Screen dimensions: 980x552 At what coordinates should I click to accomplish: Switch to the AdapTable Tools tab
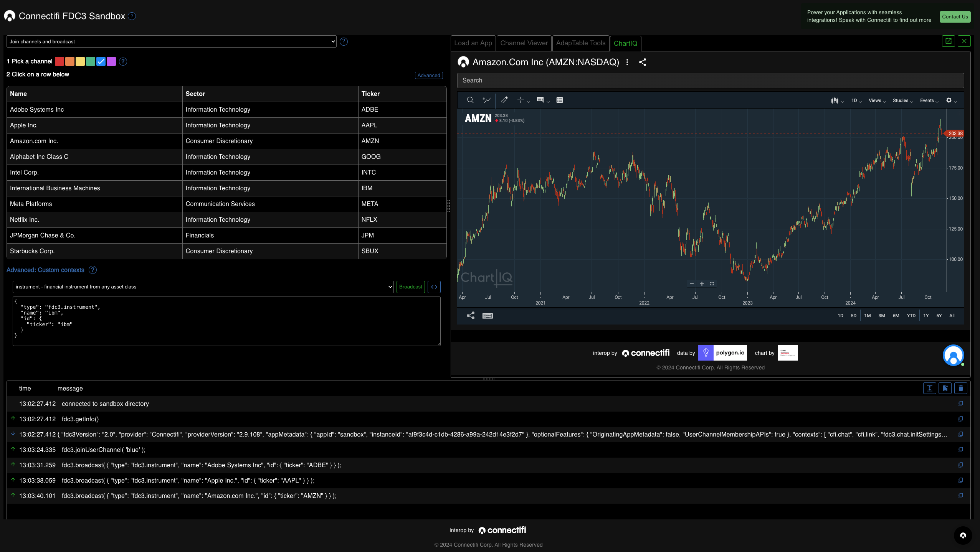581,43
